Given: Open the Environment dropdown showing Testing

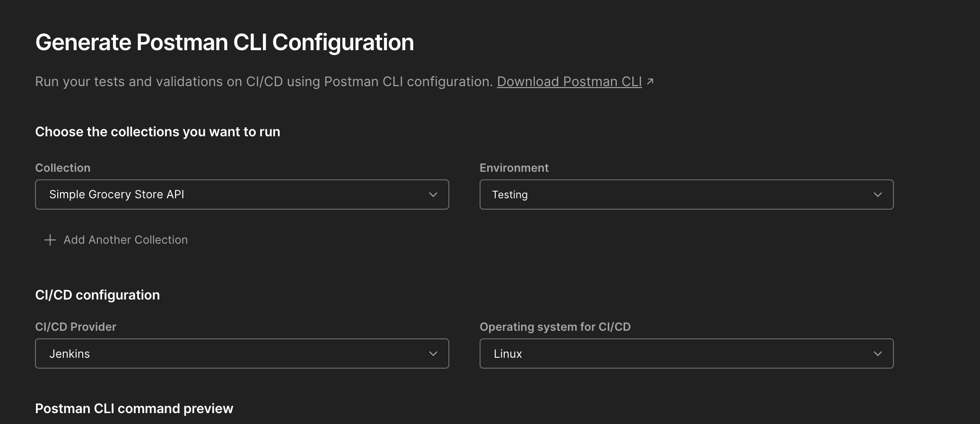Looking at the screenshot, I should [686, 194].
